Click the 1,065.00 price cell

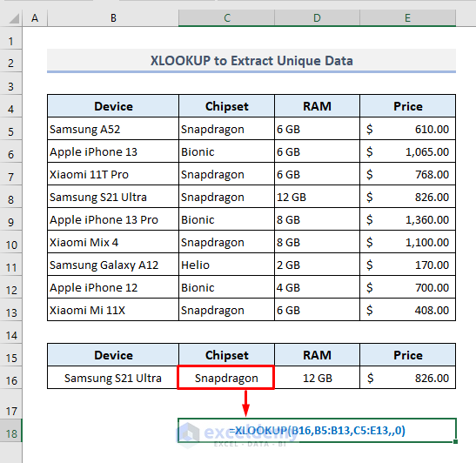click(408, 151)
